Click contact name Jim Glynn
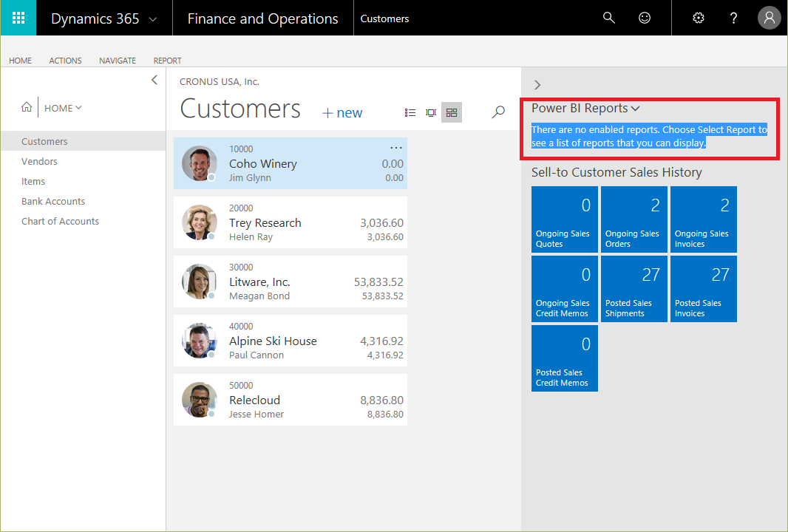 (250, 178)
